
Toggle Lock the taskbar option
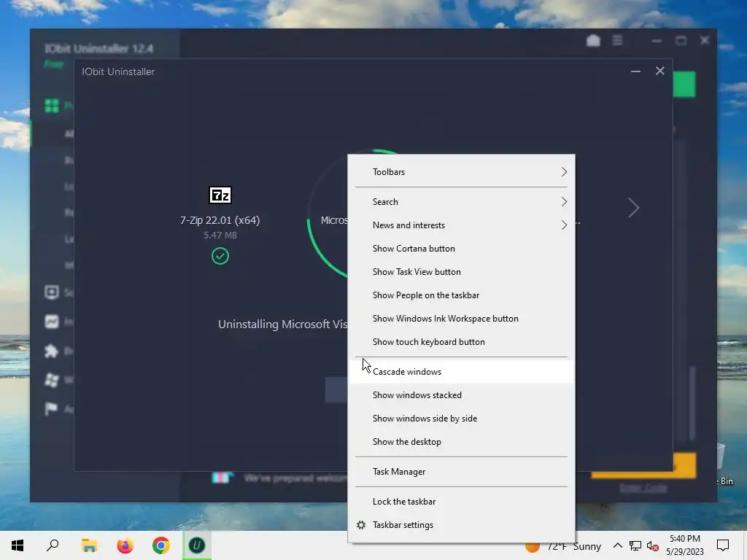[x=461, y=502]
